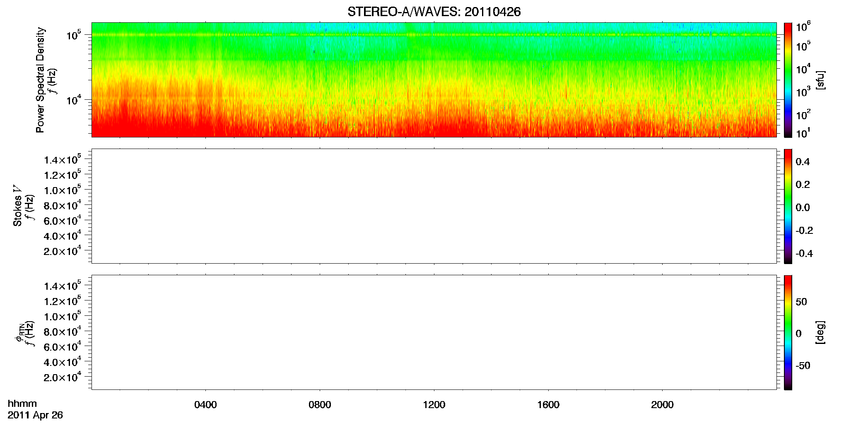Click the 8.0×10^4 tick in Stokes panel

tap(62, 205)
